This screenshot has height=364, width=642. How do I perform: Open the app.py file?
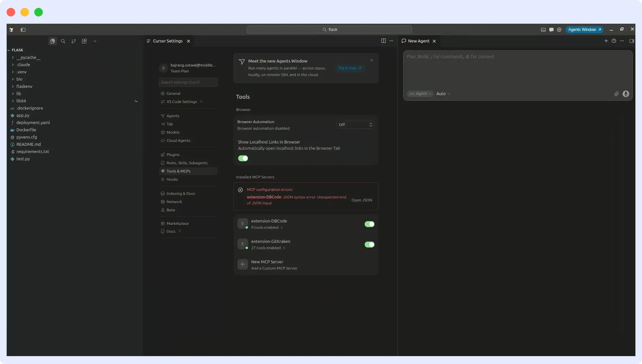pyautogui.click(x=74, y=115)
